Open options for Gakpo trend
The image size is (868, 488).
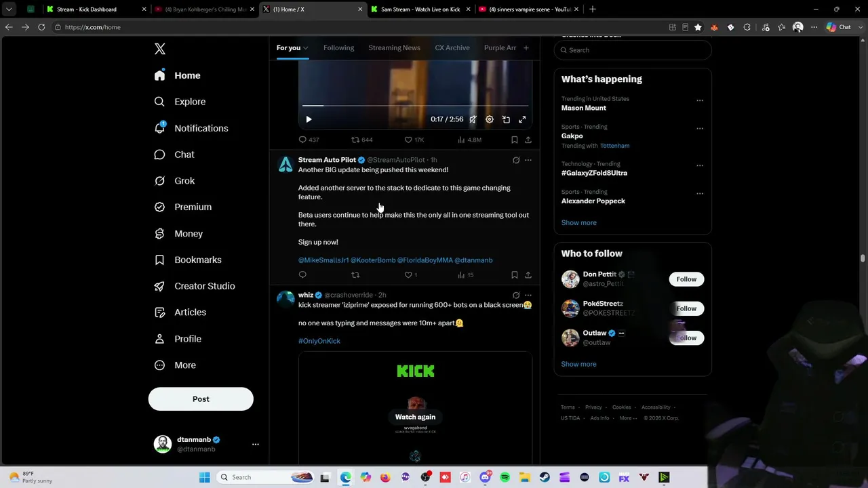pyautogui.click(x=700, y=128)
